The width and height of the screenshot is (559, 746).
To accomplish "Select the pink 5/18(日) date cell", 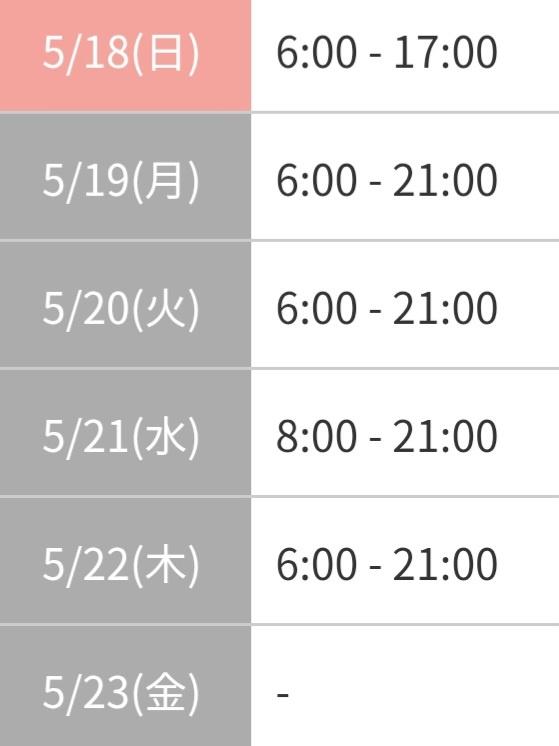I will 125,55.
